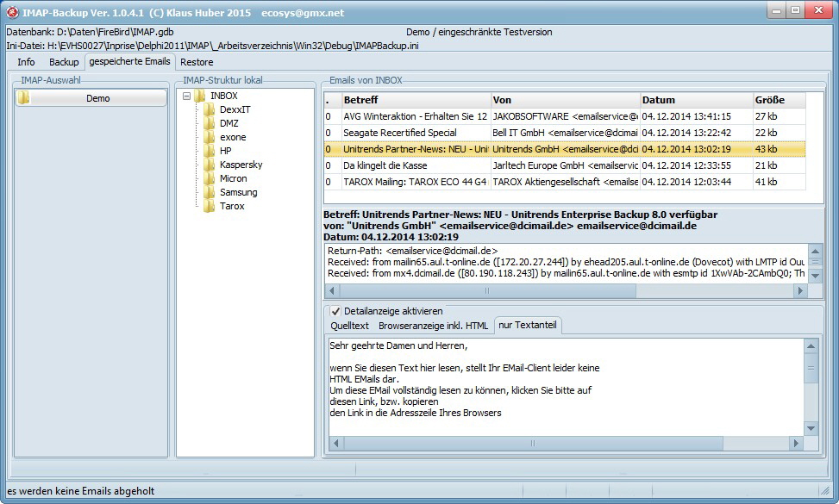The image size is (839, 504).
Task: Click the Return-Path header line
Action: point(412,251)
